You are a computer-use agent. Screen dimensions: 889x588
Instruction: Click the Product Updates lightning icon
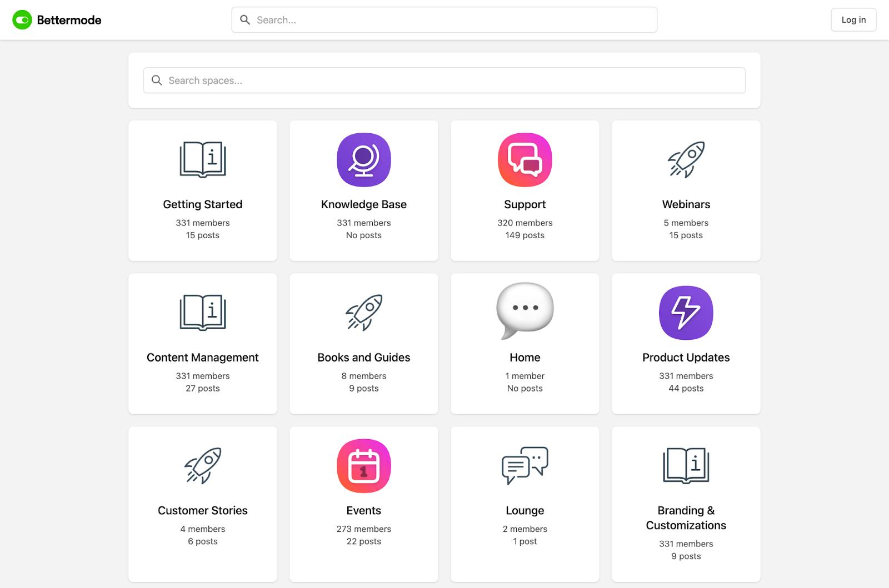[686, 313]
